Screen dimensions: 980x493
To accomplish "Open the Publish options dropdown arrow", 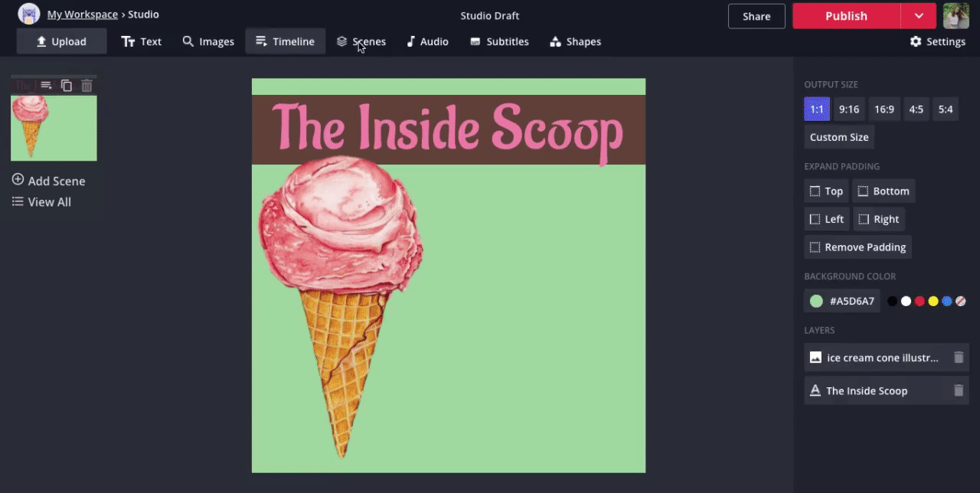I will click(919, 16).
